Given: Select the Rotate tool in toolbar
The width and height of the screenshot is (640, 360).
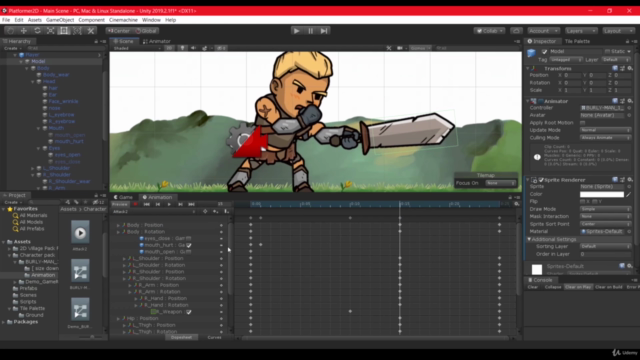Looking at the screenshot, I should pyautogui.click(x=37, y=31).
